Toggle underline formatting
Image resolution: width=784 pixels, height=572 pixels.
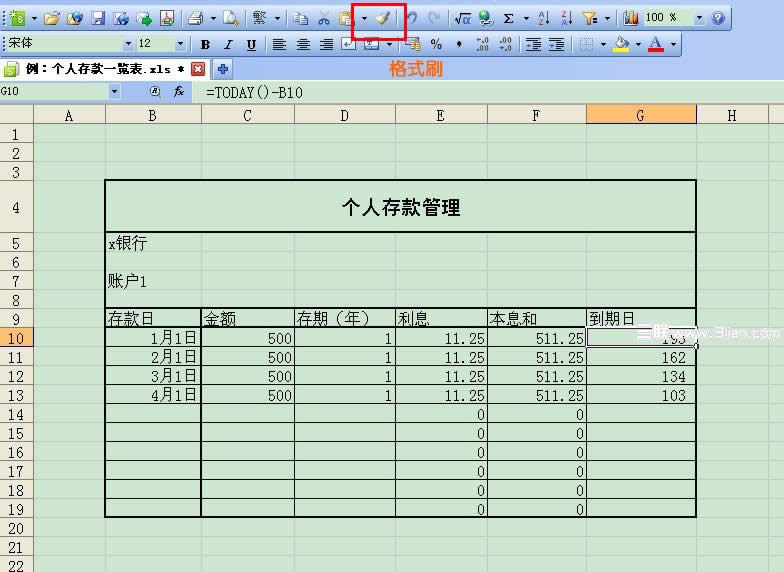tap(251, 45)
